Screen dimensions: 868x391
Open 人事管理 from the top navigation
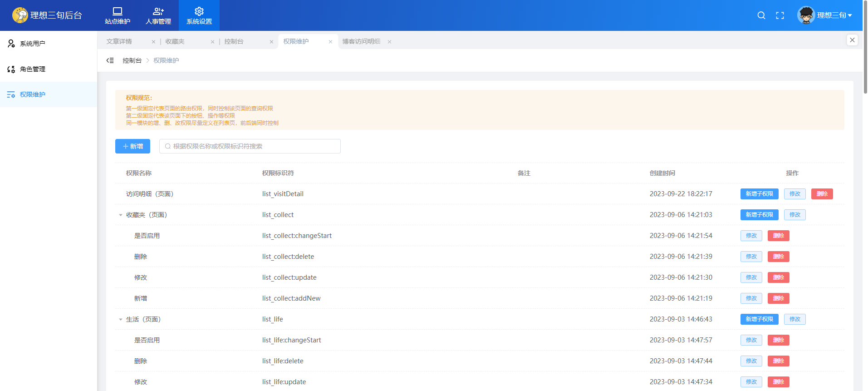(x=158, y=15)
